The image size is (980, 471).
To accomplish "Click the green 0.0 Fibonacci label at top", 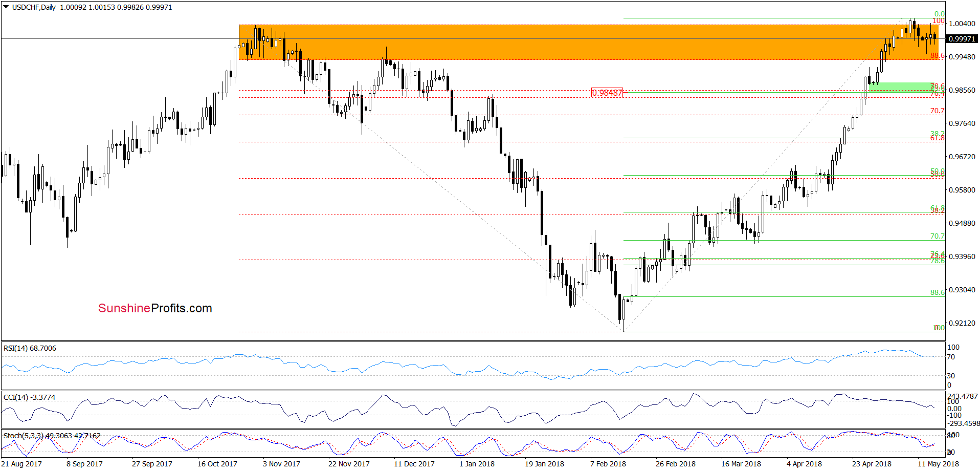I will click(x=940, y=14).
